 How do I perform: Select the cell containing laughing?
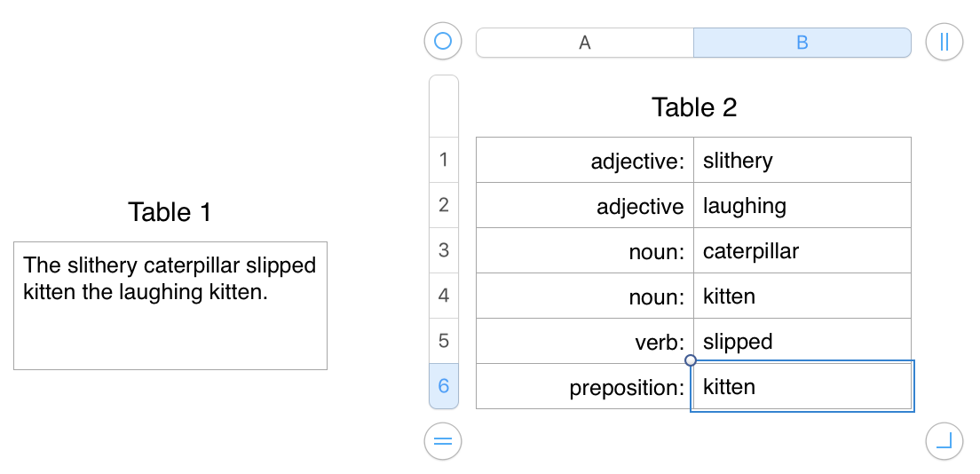click(802, 206)
